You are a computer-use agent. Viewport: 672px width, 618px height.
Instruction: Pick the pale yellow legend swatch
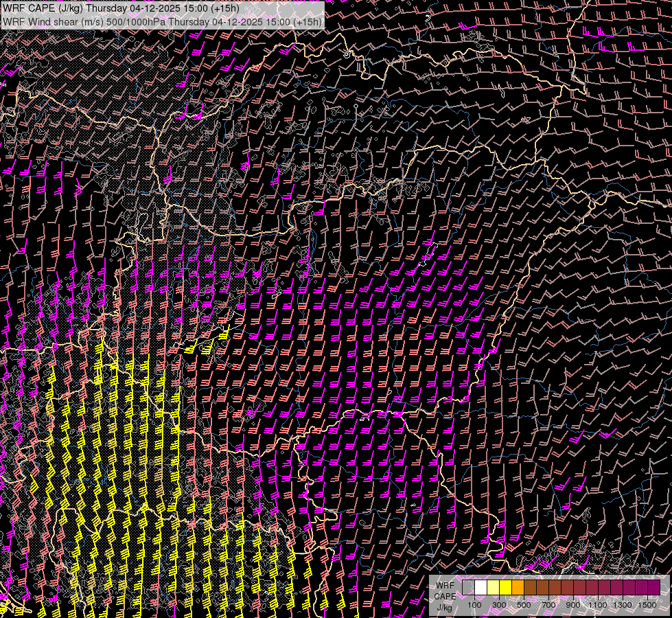pyautogui.click(x=493, y=587)
